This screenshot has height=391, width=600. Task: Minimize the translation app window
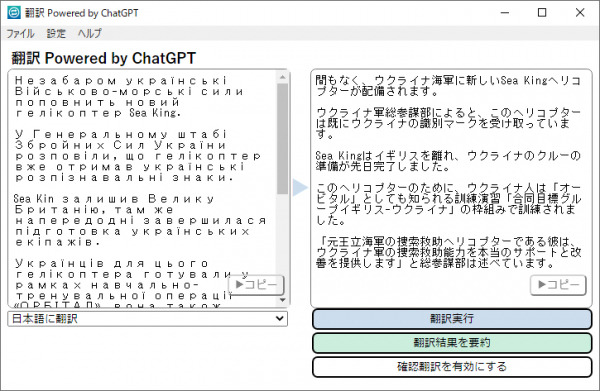pos(505,13)
